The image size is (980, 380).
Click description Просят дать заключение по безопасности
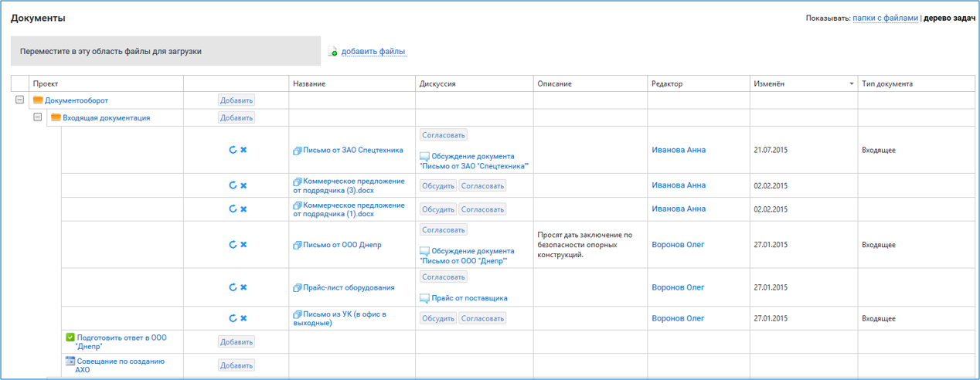[x=584, y=245]
